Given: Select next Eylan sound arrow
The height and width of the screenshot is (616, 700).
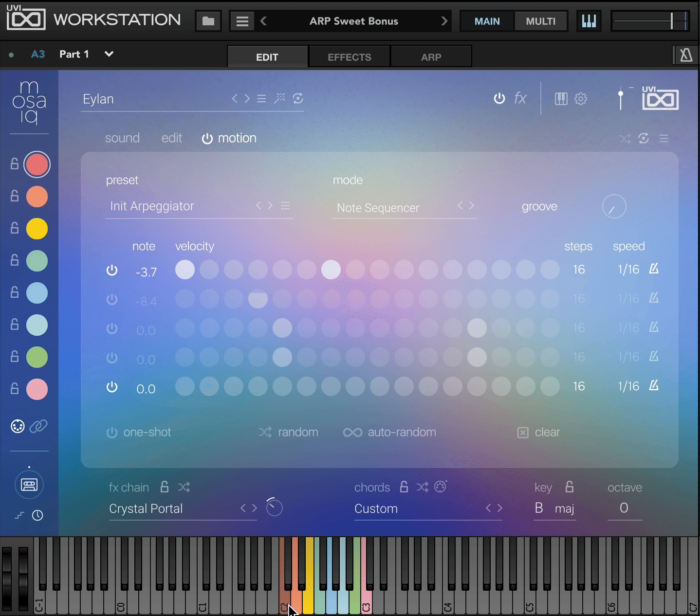Looking at the screenshot, I should pyautogui.click(x=247, y=98).
